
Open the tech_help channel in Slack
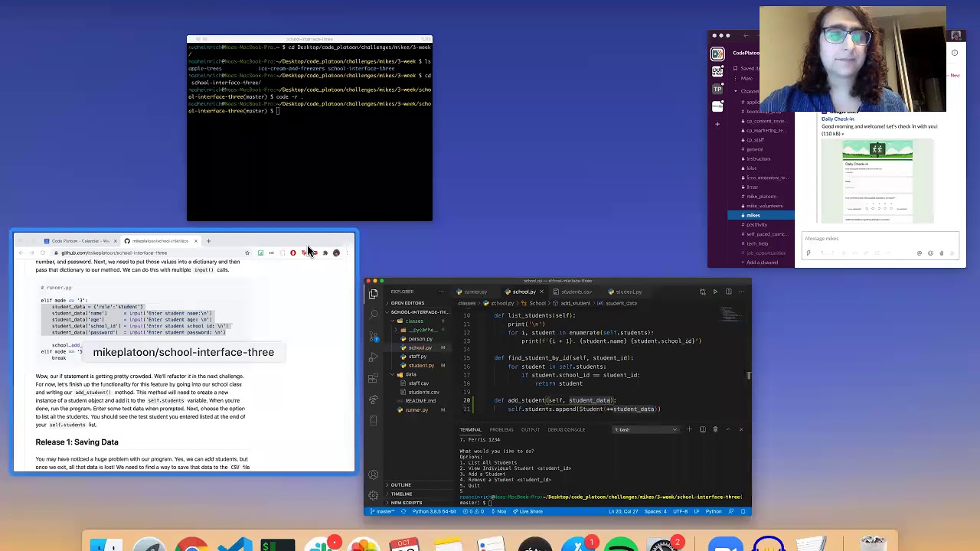[x=757, y=243]
